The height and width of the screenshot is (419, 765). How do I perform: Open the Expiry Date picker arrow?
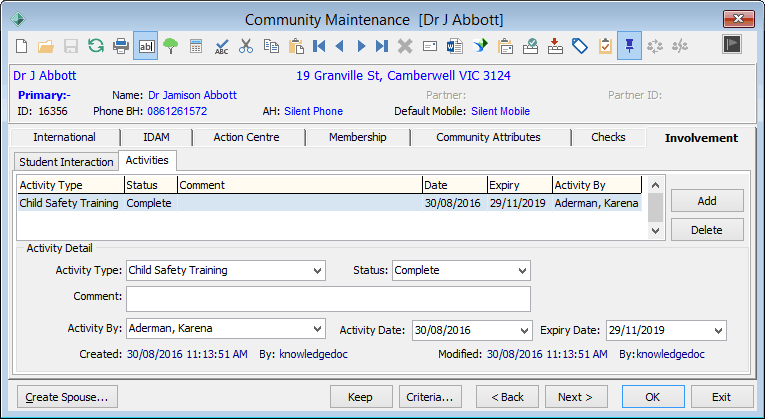pyautogui.click(x=719, y=331)
